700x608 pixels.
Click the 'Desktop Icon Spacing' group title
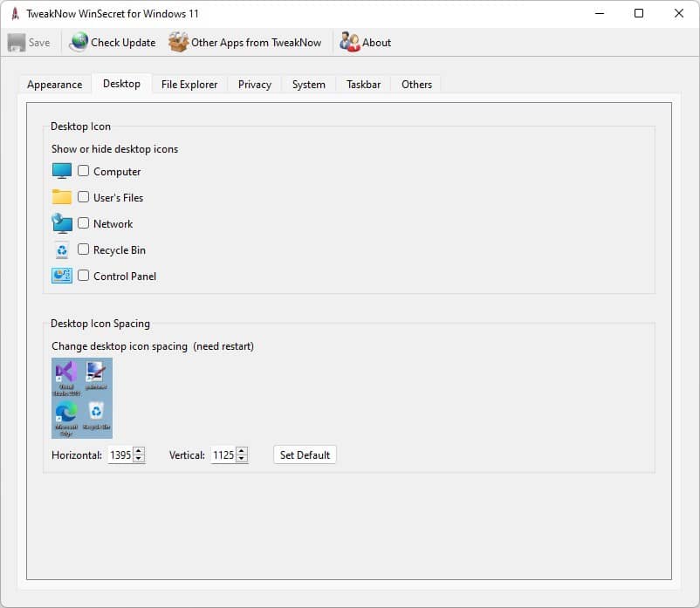coord(100,324)
